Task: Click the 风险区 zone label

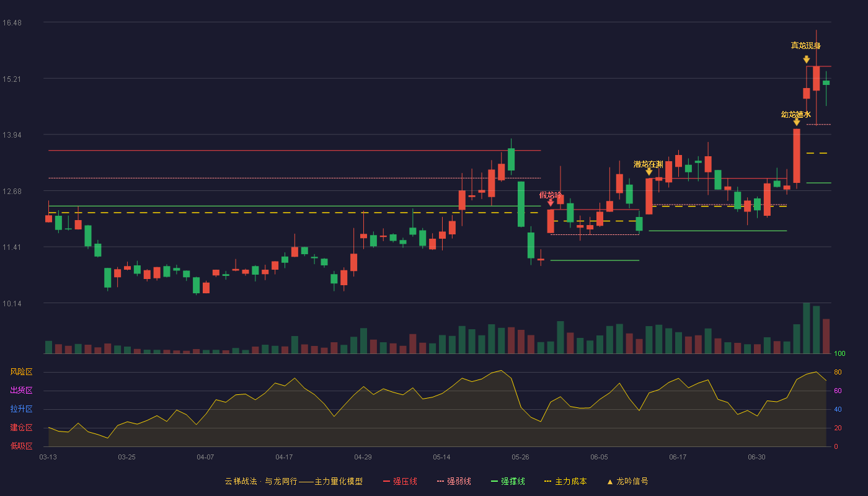Action: coord(21,372)
